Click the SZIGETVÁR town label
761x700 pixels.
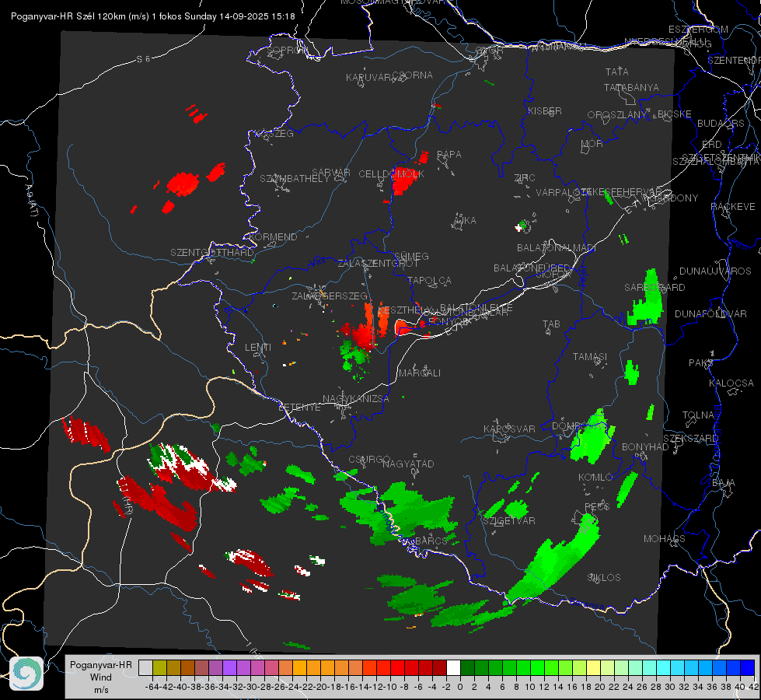tap(509, 521)
